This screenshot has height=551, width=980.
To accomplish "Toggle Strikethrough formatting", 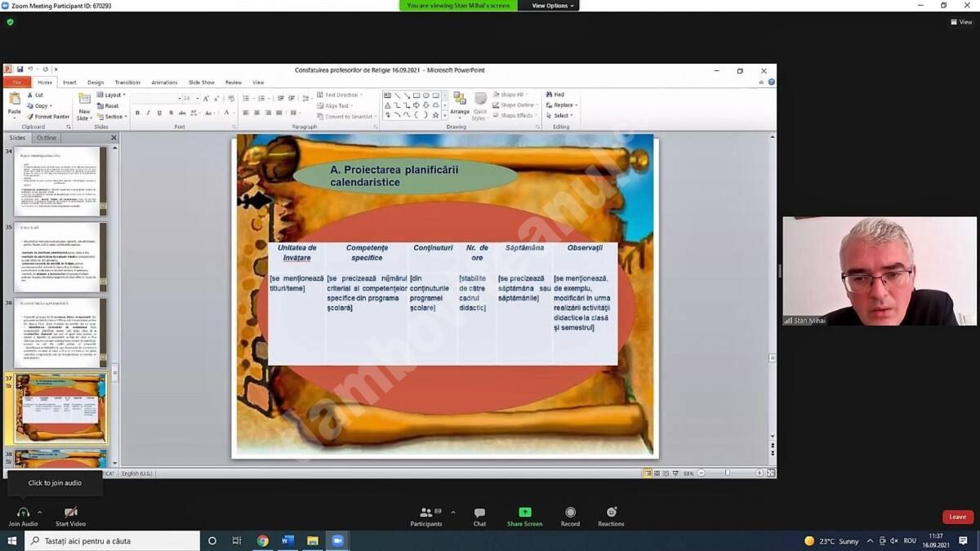I will point(182,113).
